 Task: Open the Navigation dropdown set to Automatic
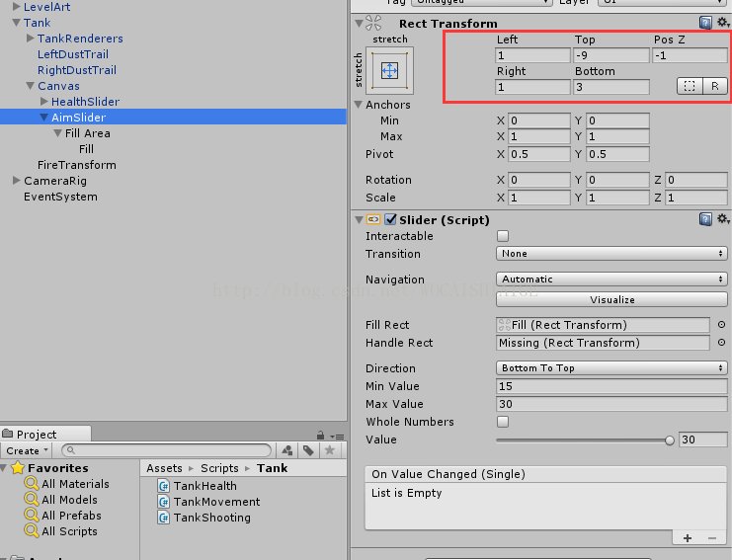pyautogui.click(x=611, y=280)
